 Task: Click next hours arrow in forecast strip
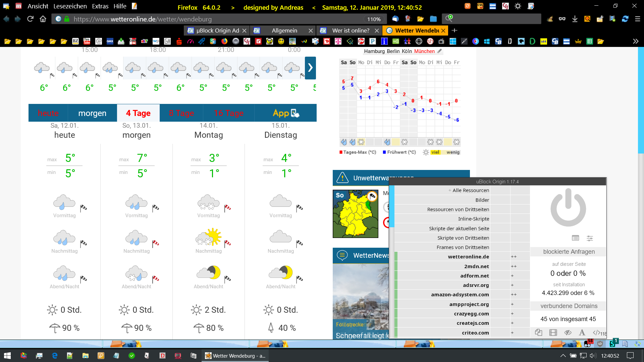[310, 68]
